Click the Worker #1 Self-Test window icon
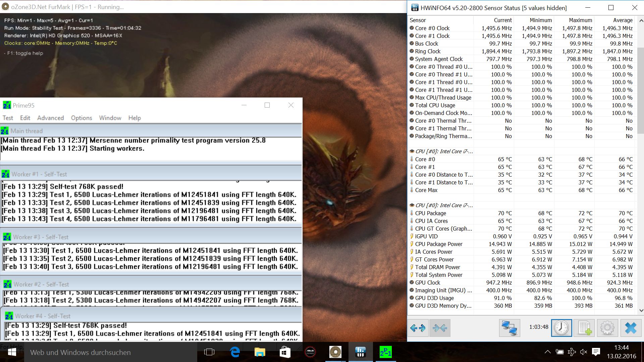The width and height of the screenshot is (644, 362). 6,174
